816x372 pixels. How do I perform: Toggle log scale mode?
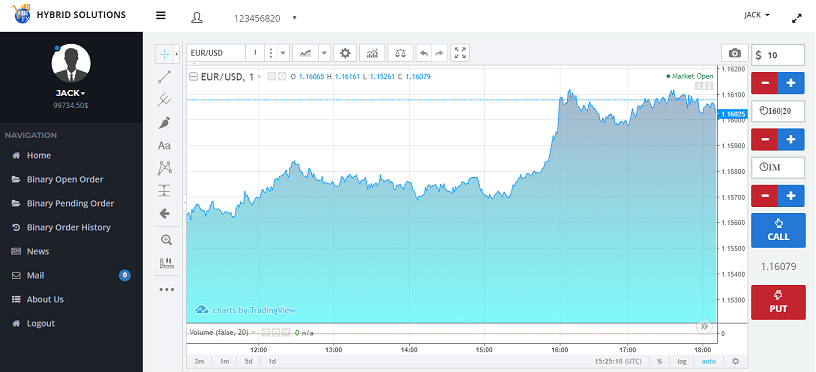point(682,361)
